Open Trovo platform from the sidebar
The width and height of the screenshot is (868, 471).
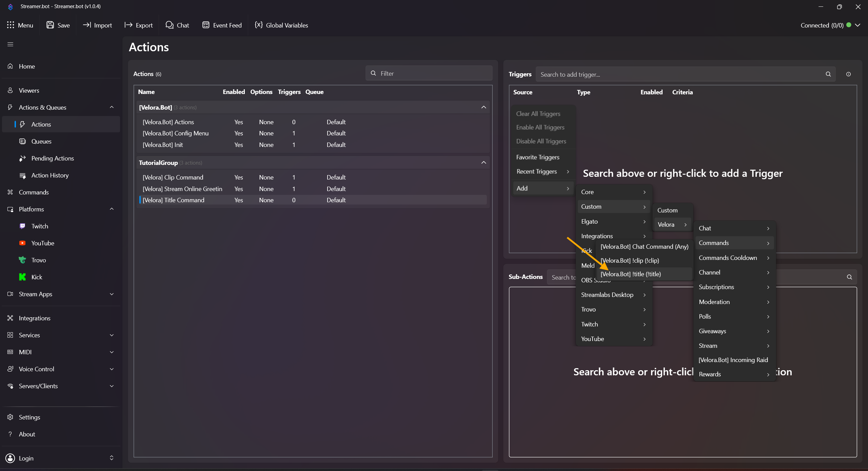38,260
